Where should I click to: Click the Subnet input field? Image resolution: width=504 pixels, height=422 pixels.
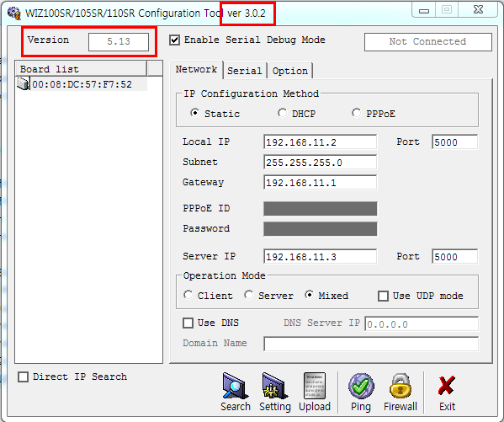[320, 163]
